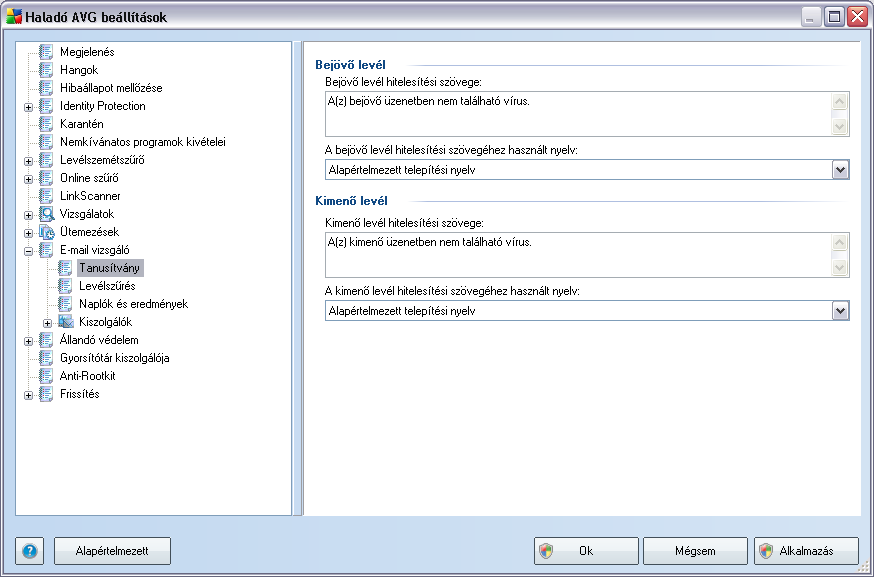Viewport: 874px width, 577px height.
Task: Click incoming text box scroll-down arrow
Action: click(x=839, y=127)
